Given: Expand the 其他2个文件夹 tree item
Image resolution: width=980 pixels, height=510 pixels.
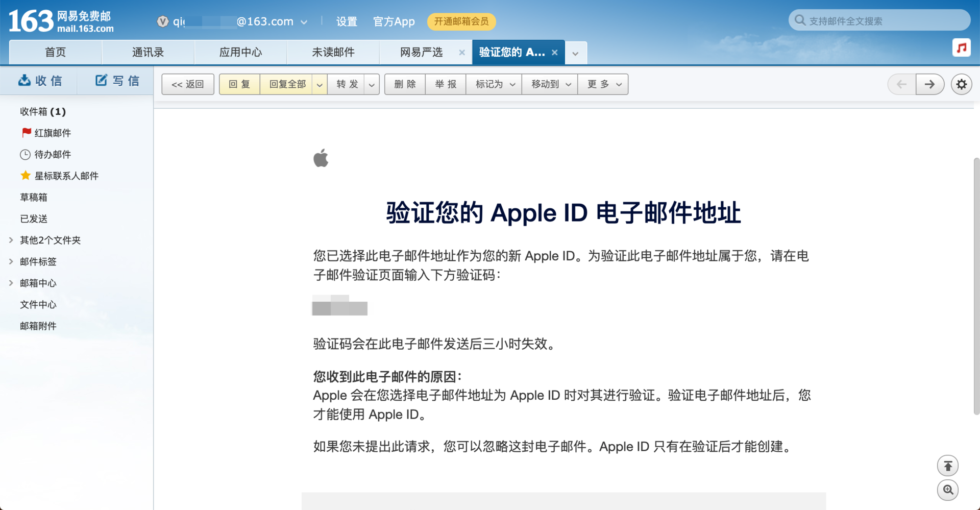Looking at the screenshot, I should tap(11, 240).
